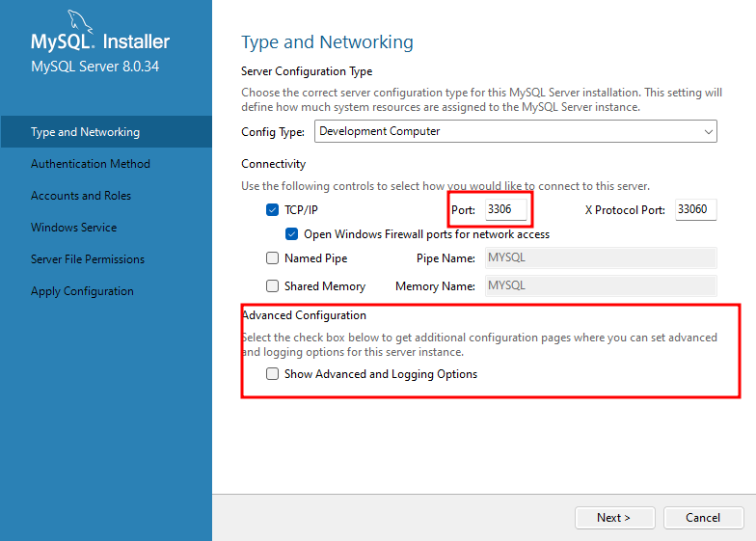Go to Authentication Method step

tap(91, 164)
